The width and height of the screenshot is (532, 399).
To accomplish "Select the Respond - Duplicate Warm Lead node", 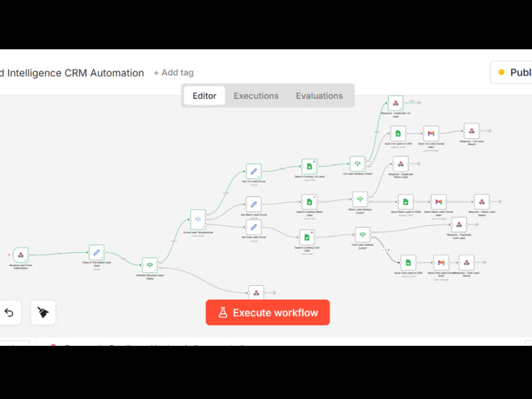I will [x=401, y=164].
